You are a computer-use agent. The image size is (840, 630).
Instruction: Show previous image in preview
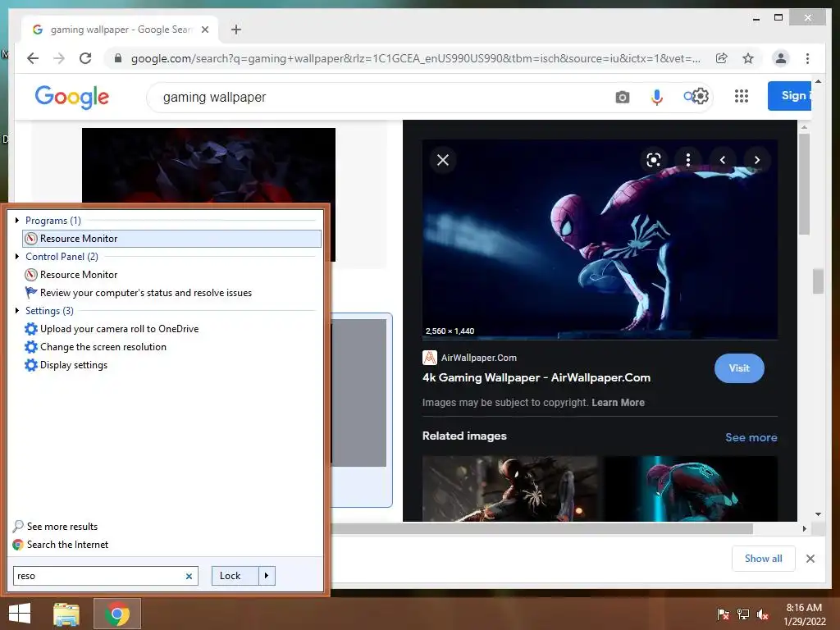(722, 160)
